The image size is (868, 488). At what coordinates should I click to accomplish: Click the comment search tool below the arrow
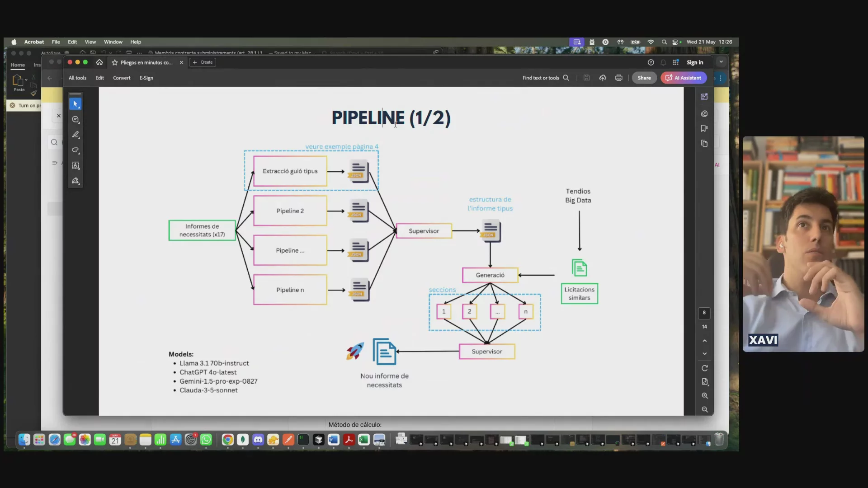(x=75, y=120)
